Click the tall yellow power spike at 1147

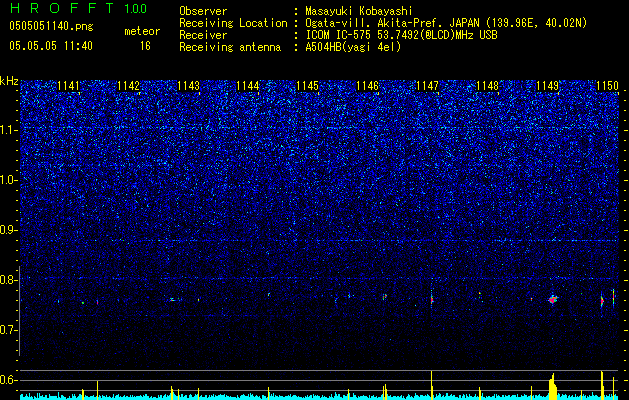(432, 385)
